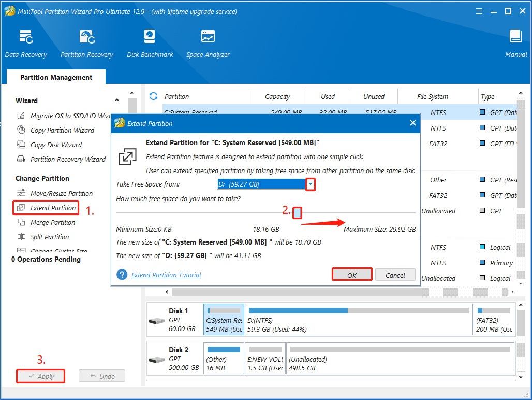
Task: Open the Disk Benchmark tool
Action: (x=150, y=44)
